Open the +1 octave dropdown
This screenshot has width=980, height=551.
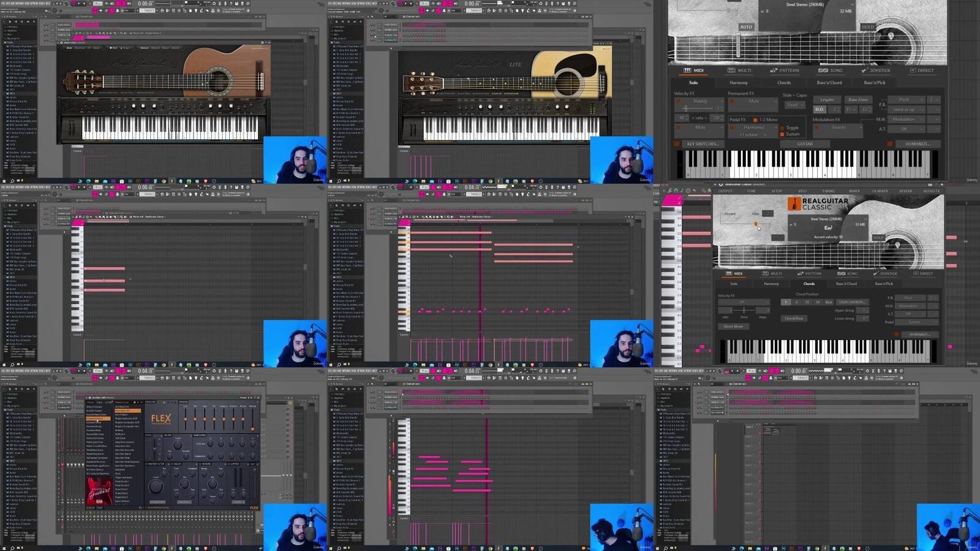click(x=752, y=135)
